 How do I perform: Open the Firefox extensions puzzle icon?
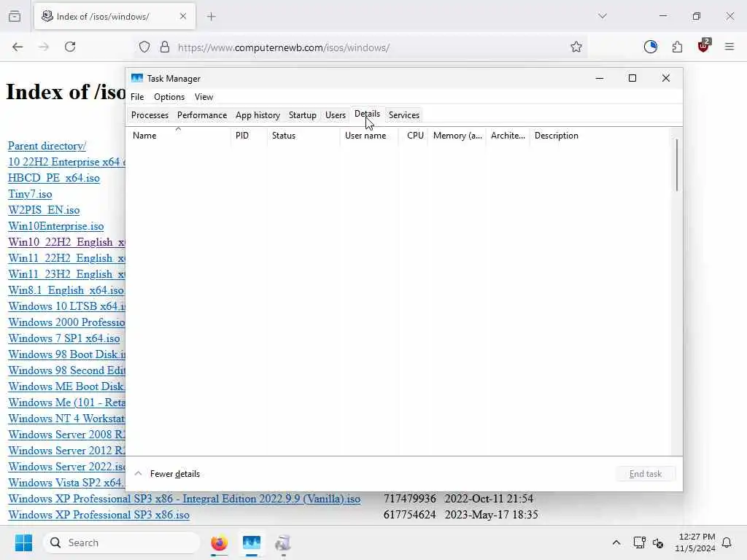coord(677,47)
